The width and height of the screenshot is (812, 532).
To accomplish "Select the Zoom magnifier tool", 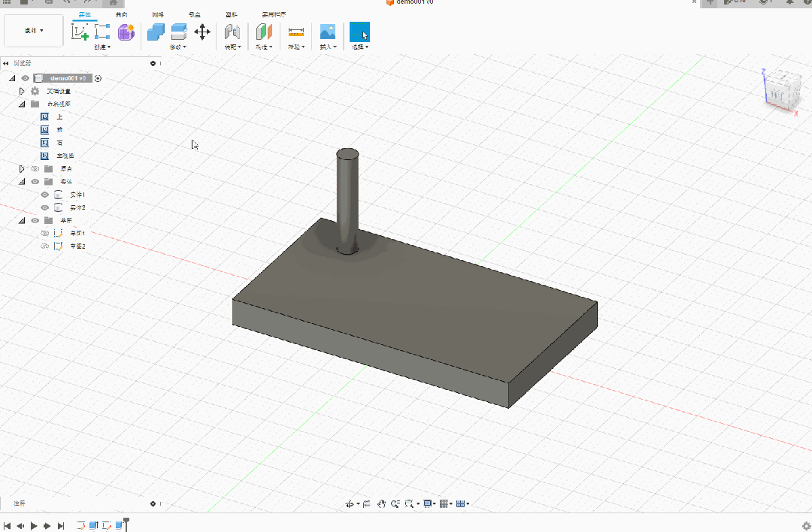I will point(395,503).
